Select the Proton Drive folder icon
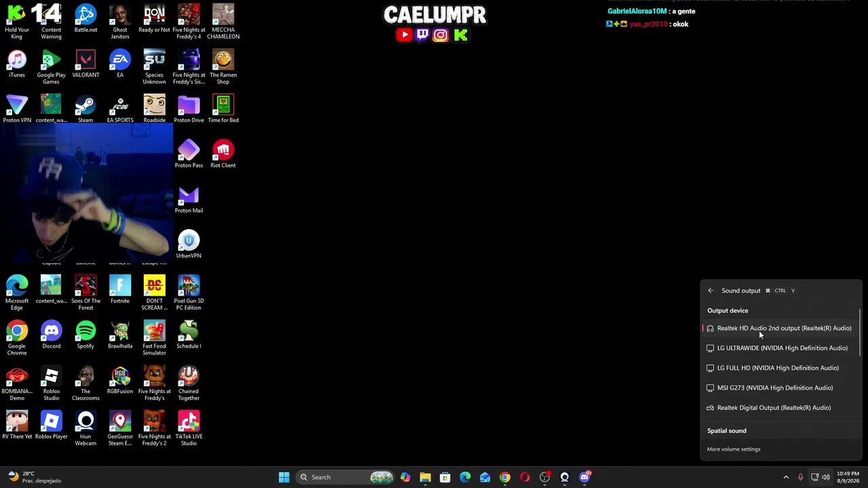Screen dimensions: 868x488 (189, 108)
